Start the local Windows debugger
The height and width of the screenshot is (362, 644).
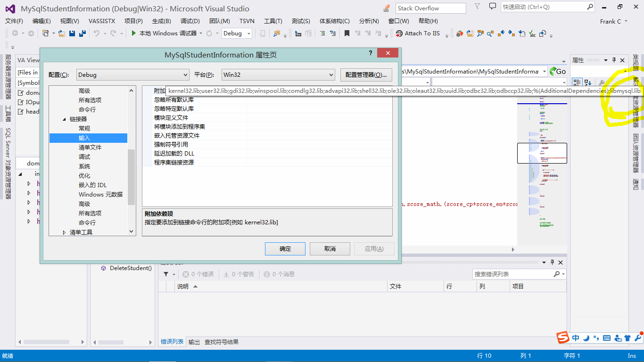tap(164, 33)
